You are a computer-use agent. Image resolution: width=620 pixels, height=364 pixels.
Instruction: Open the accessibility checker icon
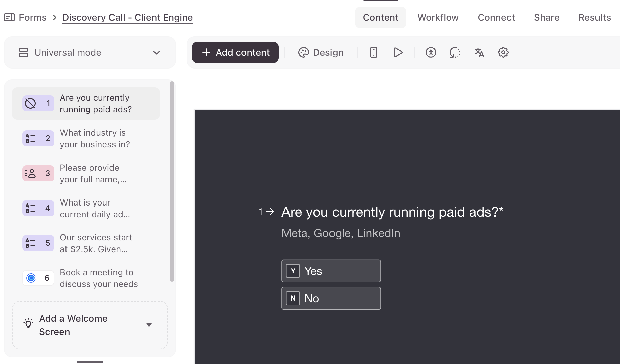[431, 52]
